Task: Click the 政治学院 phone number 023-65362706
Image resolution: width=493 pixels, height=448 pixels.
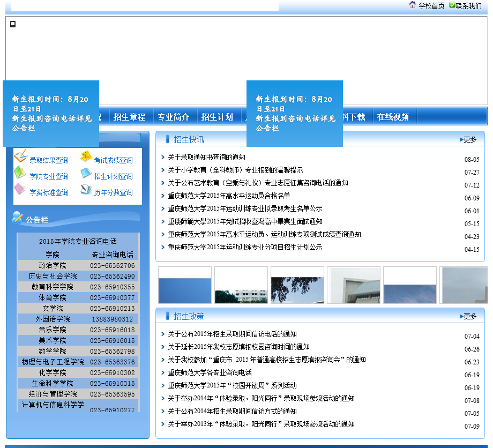Action: [112, 266]
